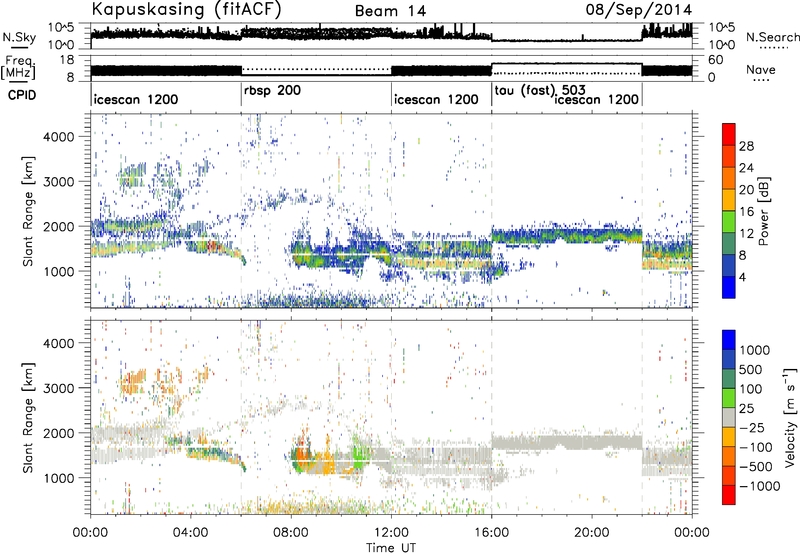Click the date '08/Sep/2014'
The height and width of the screenshot is (554, 800).
(639, 10)
